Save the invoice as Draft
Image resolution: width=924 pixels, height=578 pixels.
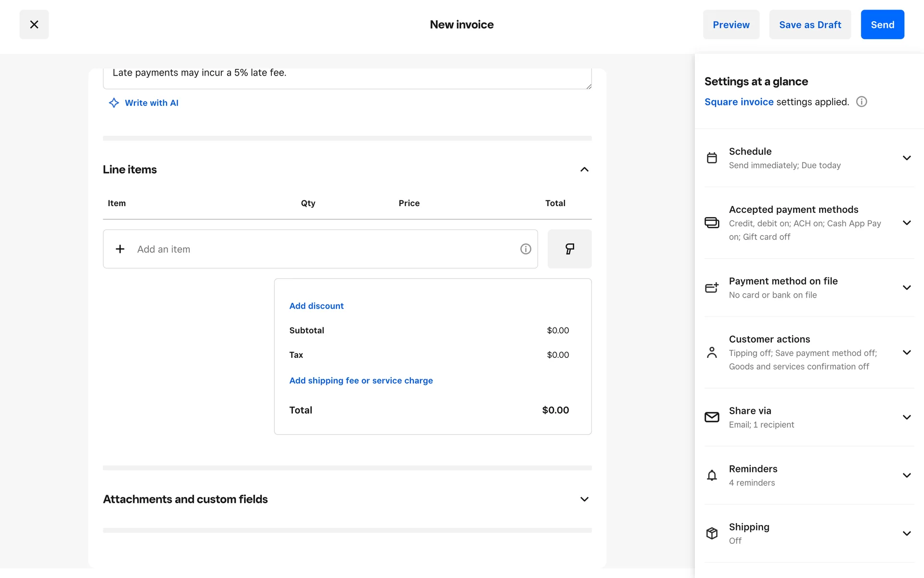pos(809,25)
